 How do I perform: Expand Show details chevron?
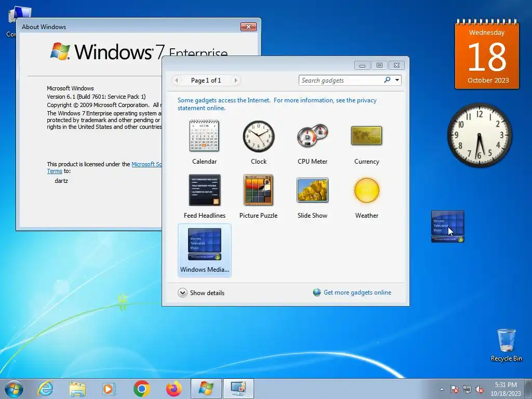[x=182, y=293]
